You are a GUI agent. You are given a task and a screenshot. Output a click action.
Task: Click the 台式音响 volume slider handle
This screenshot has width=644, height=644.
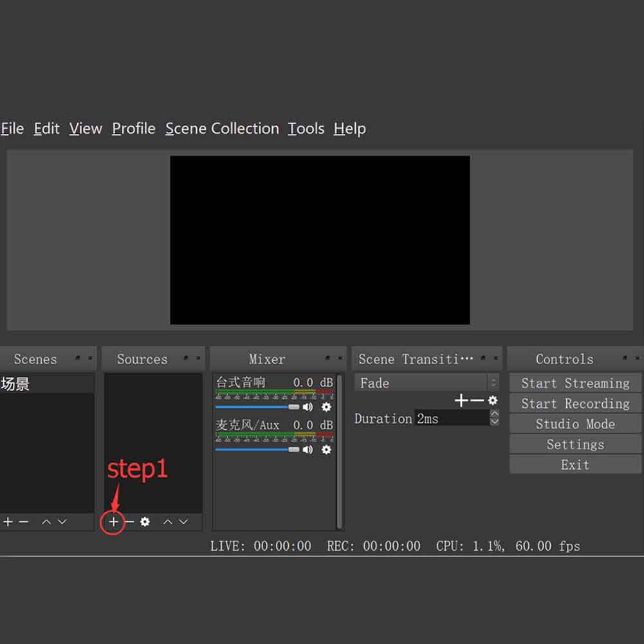[294, 407]
